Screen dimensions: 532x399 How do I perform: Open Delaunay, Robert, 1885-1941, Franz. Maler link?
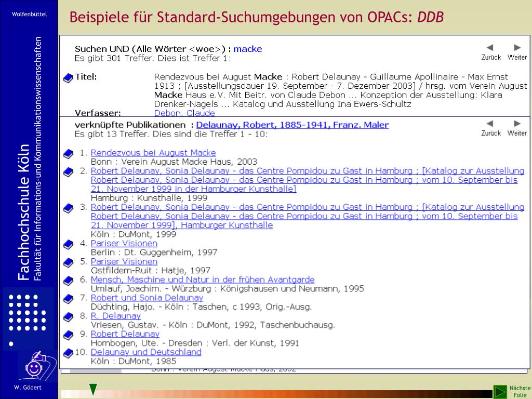point(292,125)
